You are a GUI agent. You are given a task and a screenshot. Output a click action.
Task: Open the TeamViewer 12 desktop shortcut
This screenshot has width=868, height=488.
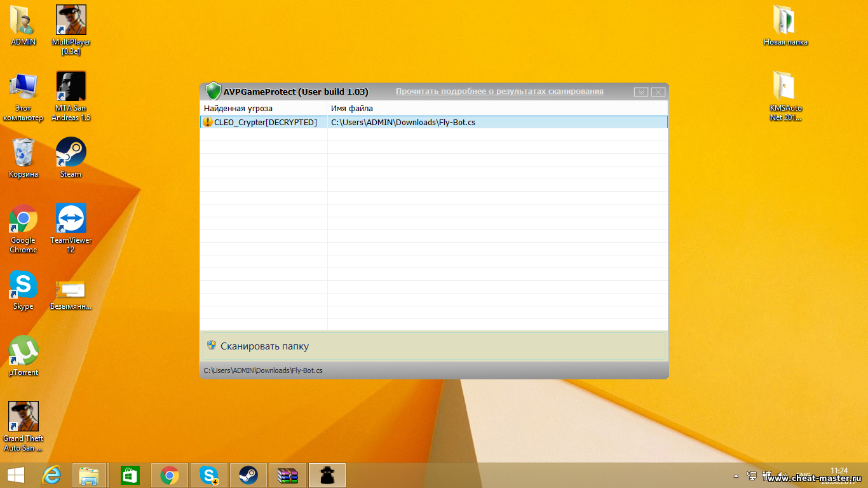[71, 224]
